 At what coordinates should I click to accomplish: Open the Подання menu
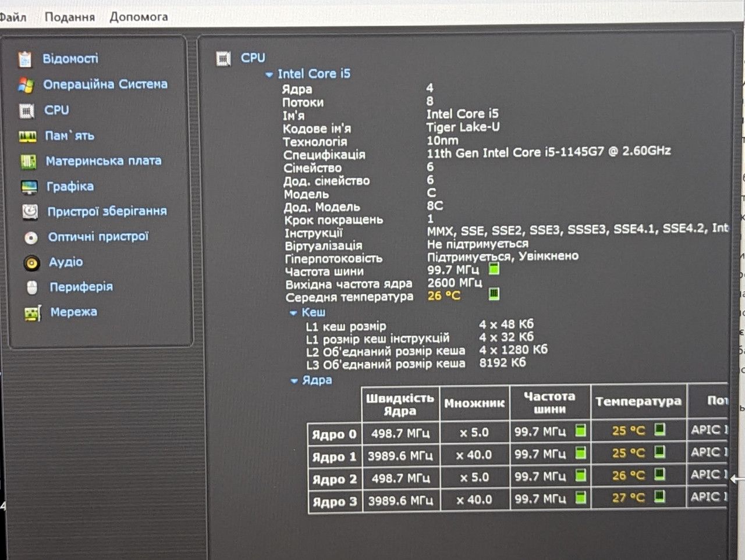pos(69,17)
